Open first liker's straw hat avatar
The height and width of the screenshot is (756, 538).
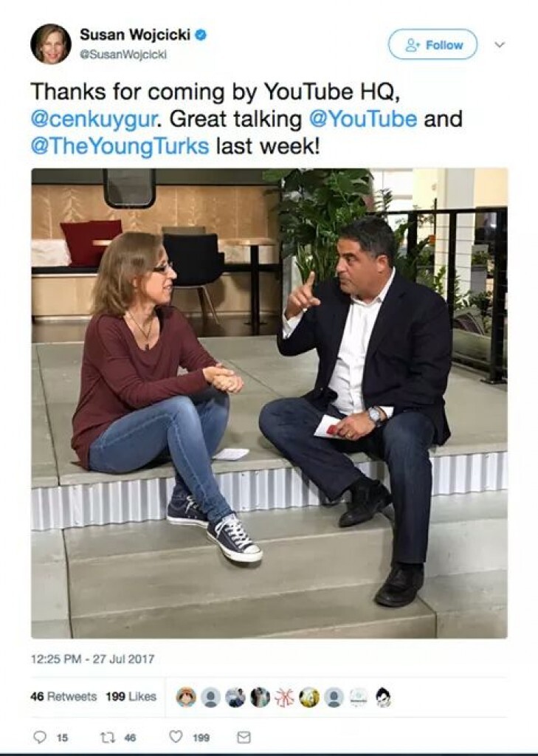186,697
